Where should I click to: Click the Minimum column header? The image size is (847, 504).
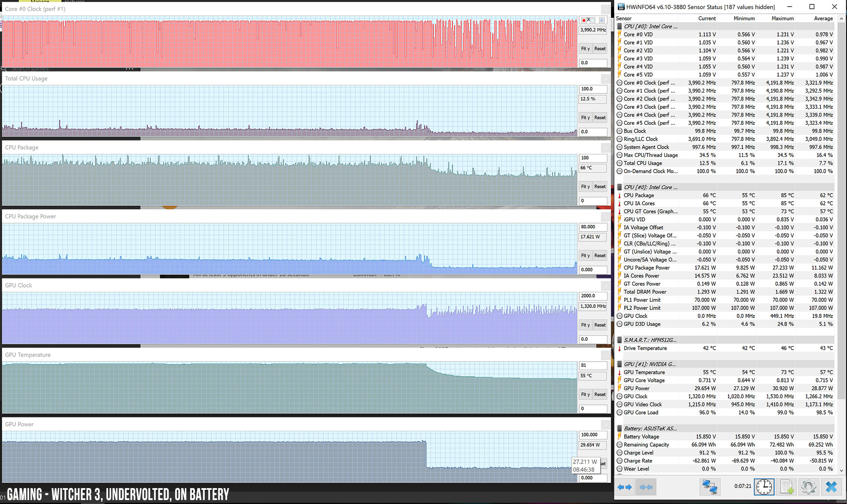[x=744, y=19]
